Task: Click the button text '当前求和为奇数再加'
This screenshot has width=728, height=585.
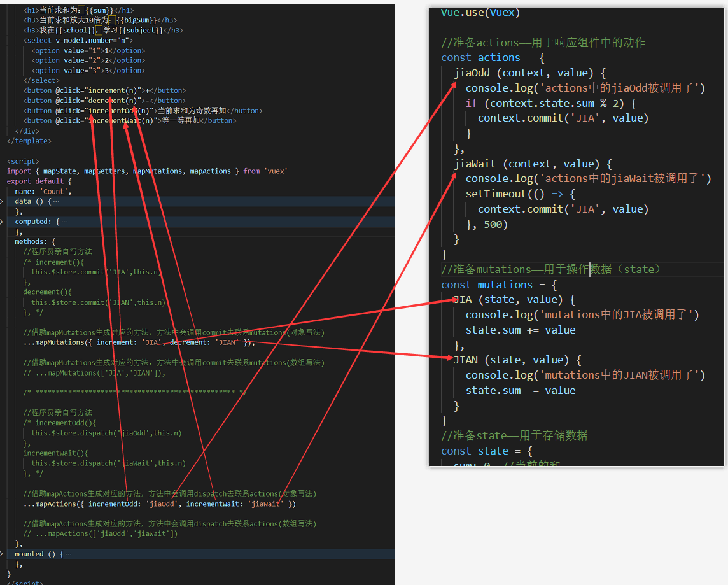Action: point(192,111)
